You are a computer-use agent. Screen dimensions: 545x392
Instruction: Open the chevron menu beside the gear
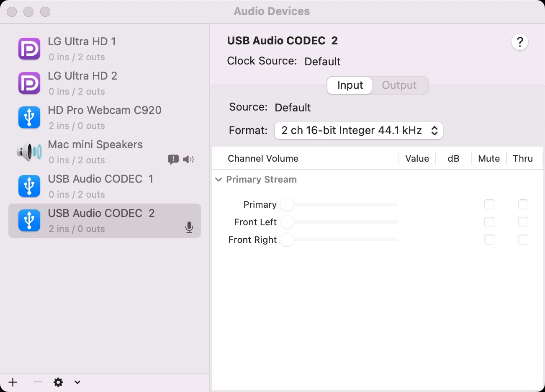click(77, 382)
